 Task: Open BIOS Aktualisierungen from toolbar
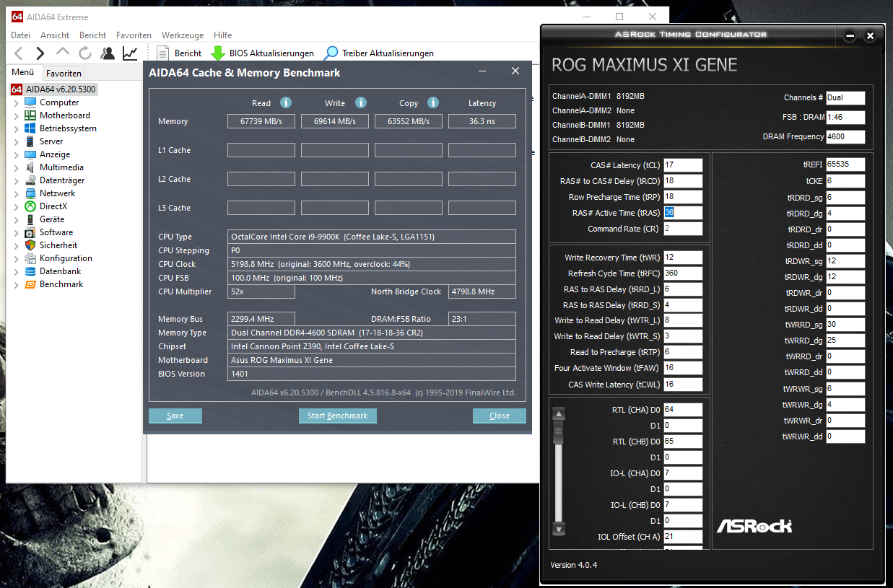(262, 53)
